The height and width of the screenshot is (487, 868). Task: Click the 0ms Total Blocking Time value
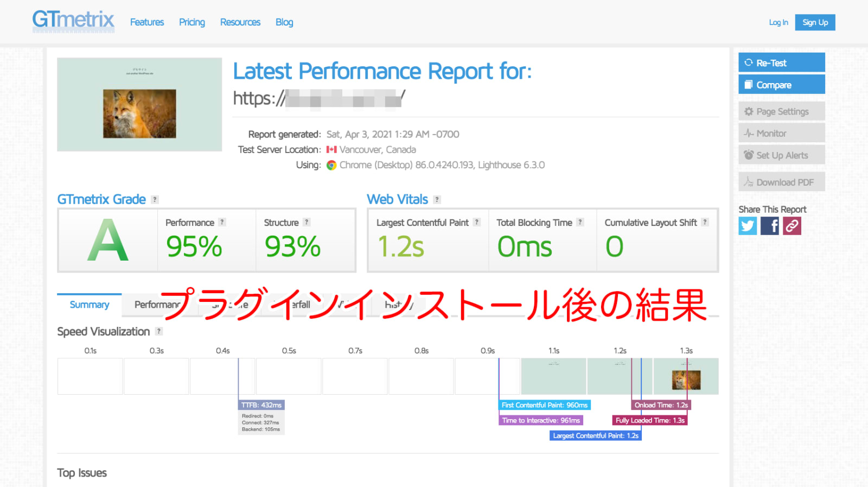click(x=525, y=246)
